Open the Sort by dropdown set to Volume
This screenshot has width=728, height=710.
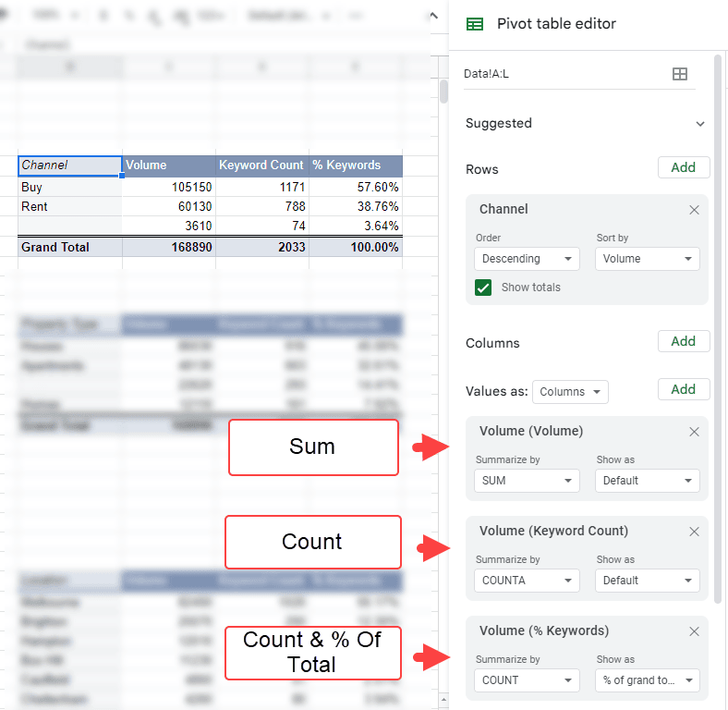(x=648, y=259)
